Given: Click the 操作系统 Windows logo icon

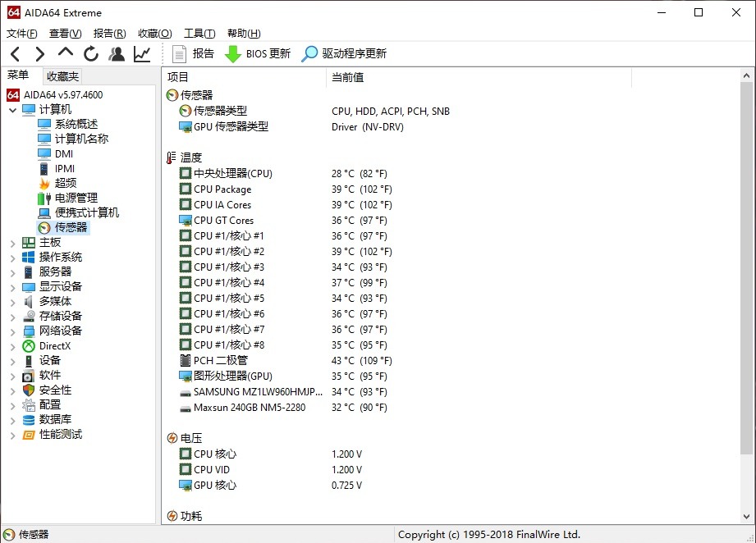Looking at the screenshot, I should (x=29, y=258).
